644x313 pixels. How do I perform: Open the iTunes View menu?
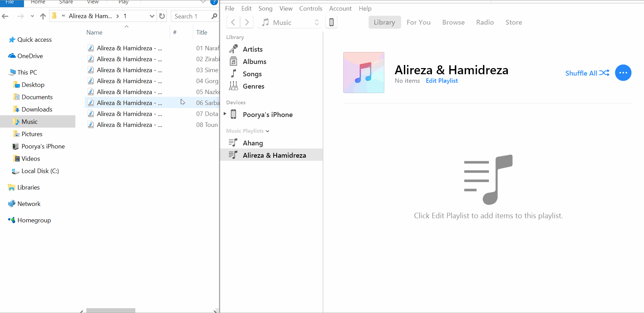(x=286, y=9)
